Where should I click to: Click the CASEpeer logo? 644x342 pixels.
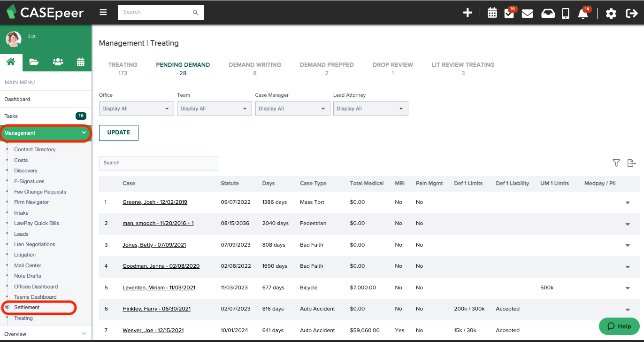(x=45, y=13)
